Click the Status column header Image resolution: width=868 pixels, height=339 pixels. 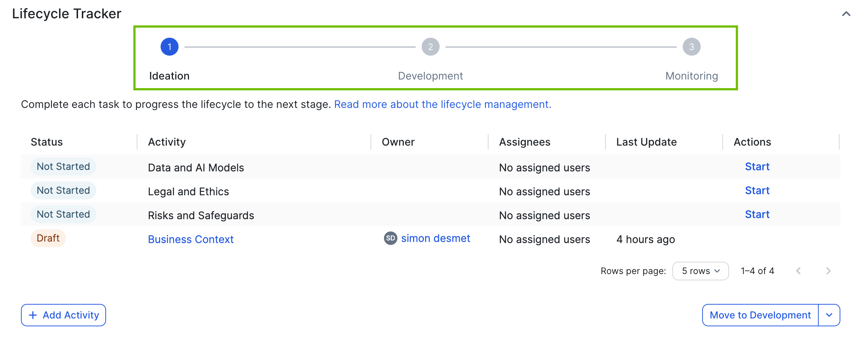pos(47,142)
